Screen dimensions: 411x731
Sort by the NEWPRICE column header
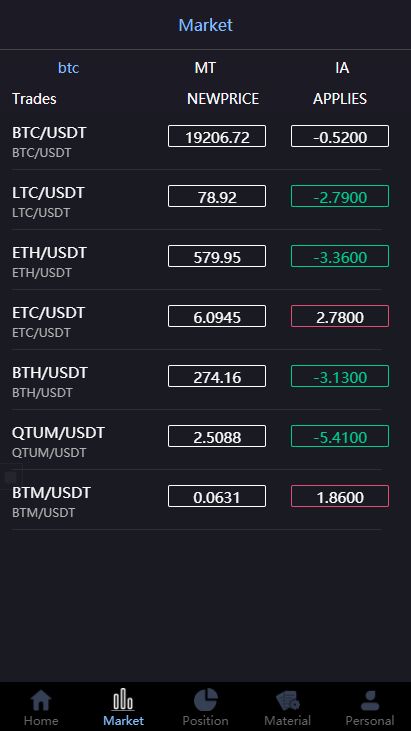pyautogui.click(x=223, y=98)
